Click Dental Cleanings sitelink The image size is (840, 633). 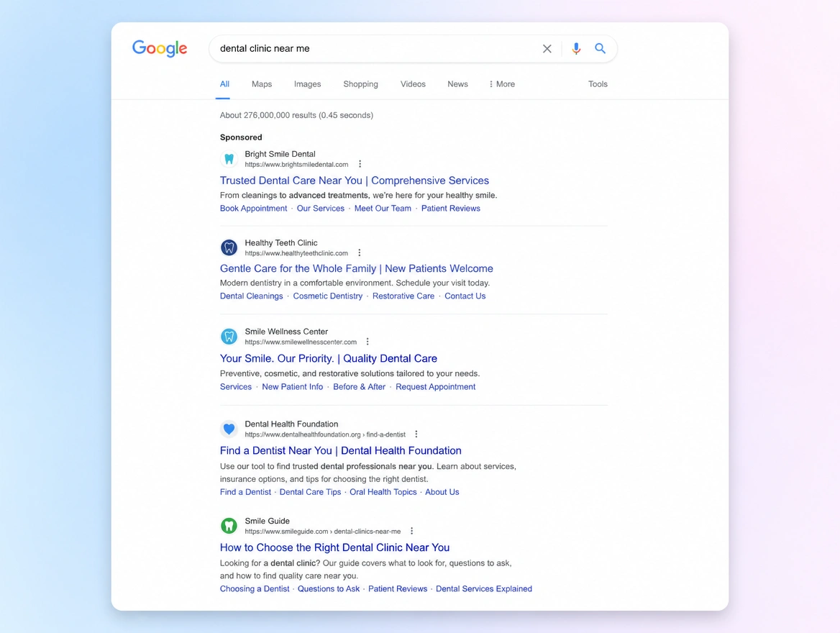(x=251, y=296)
